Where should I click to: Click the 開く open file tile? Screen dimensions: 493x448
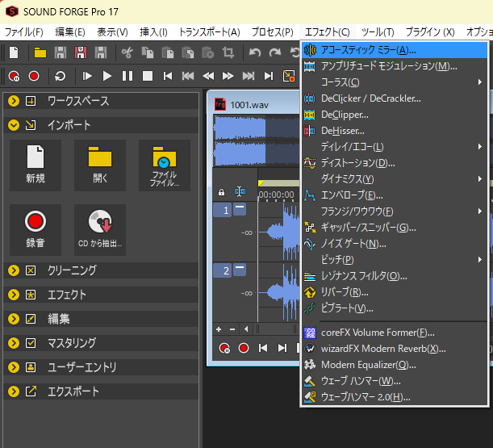(100, 165)
